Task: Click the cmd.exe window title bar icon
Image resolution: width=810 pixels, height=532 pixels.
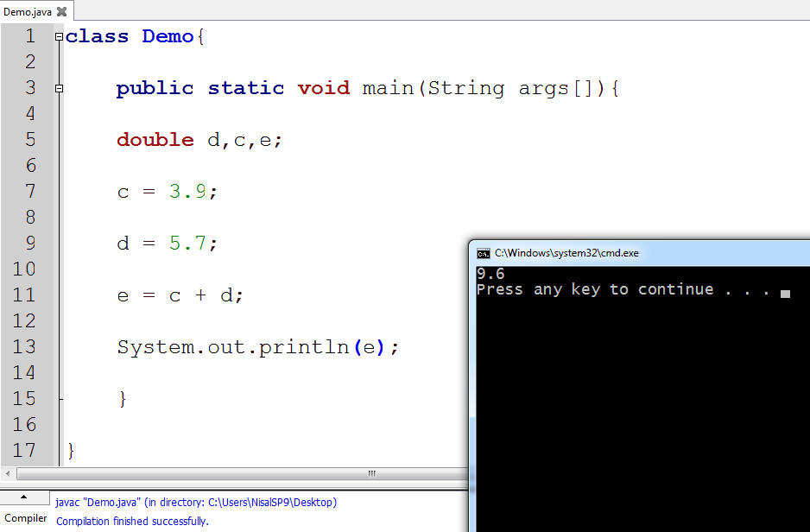Action: coord(484,253)
